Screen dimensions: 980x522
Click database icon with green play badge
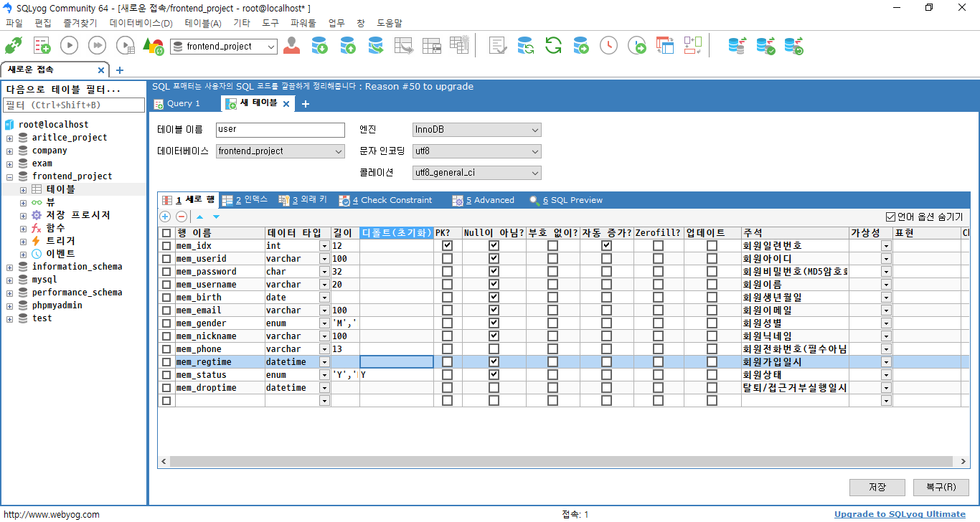coord(581,46)
